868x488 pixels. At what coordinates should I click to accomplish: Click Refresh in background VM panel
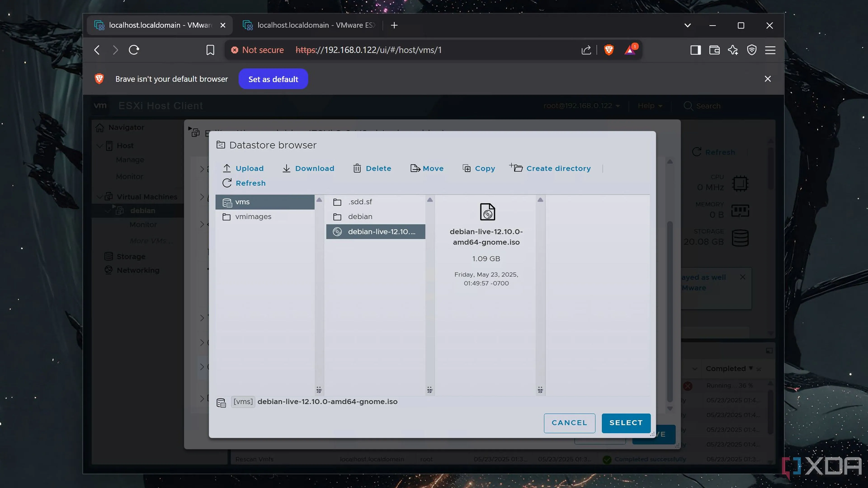(713, 152)
